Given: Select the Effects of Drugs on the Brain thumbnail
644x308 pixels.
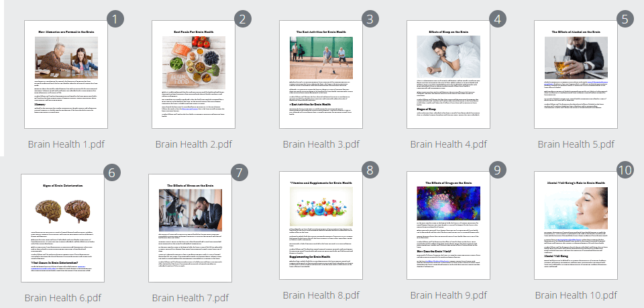Looking at the screenshot, I should point(449,225).
